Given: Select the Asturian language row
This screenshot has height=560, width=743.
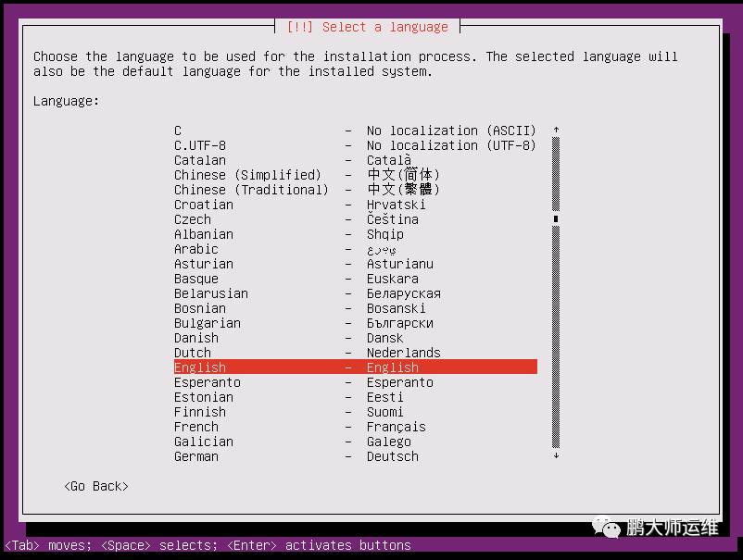Looking at the screenshot, I should 356,264.
